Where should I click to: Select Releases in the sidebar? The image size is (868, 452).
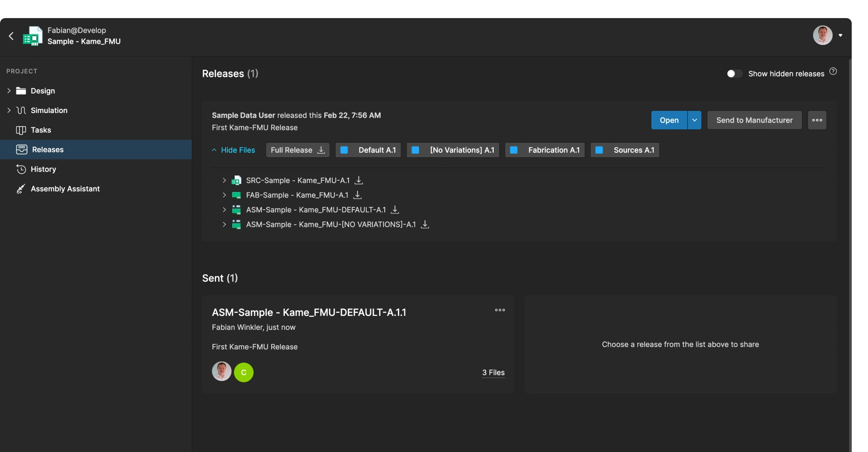coord(96,150)
